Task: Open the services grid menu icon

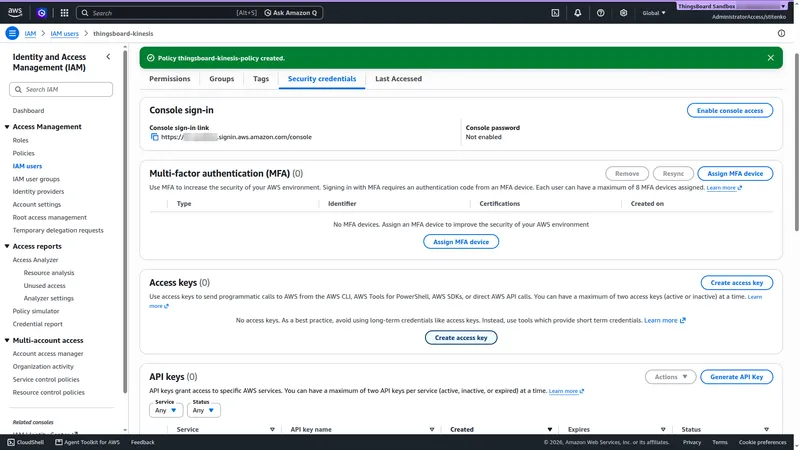Action: coord(64,13)
